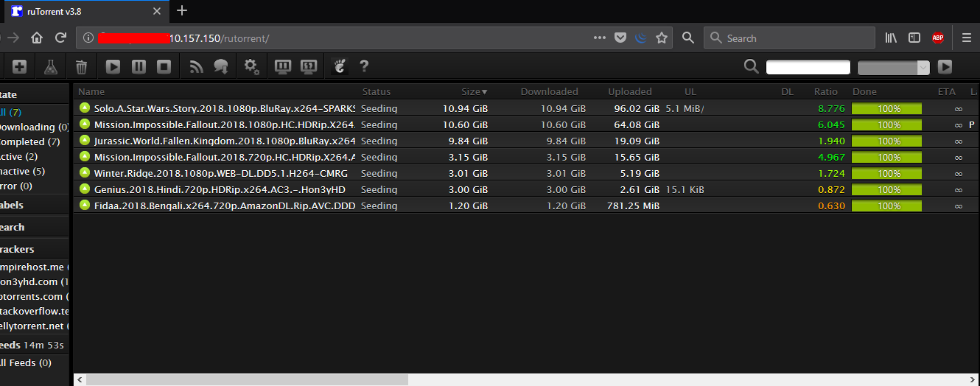Select Jurassic.World.Fallen.Kingdom torrent
Image resolution: width=980 pixels, height=386 pixels.
click(x=526, y=141)
